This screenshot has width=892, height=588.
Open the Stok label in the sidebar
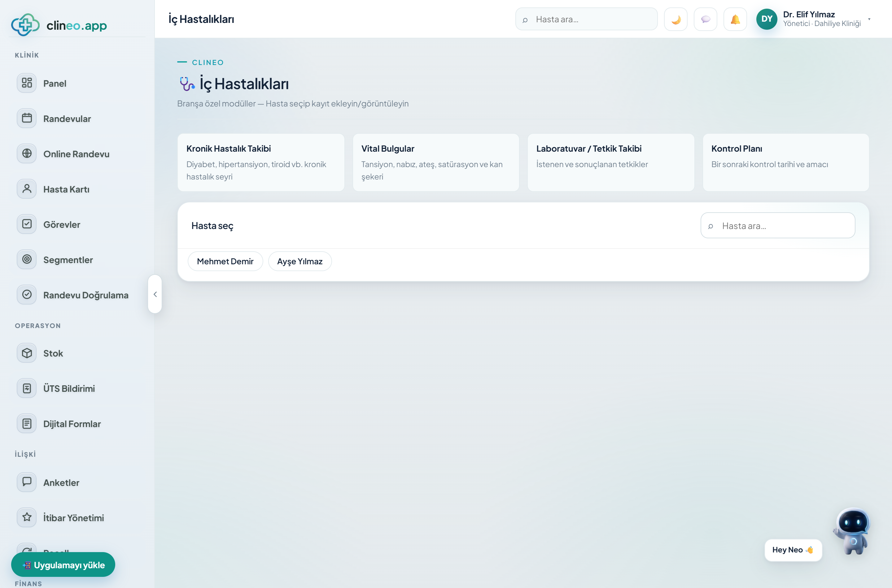tap(53, 353)
